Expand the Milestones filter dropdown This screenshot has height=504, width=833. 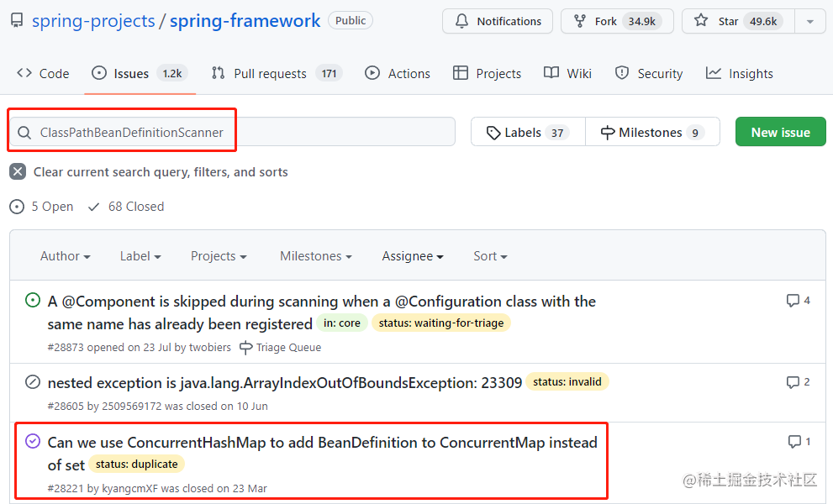[316, 256]
